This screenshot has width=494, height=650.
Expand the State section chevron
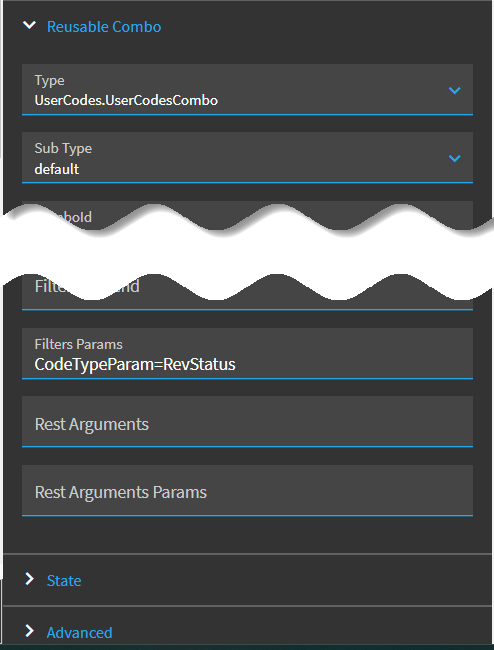tap(29, 579)
